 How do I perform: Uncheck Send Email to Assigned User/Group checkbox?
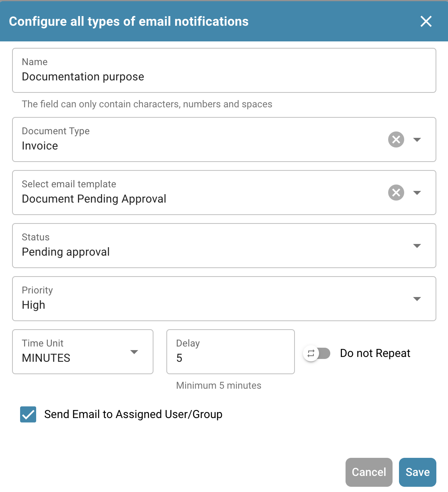click(x=28, y=414)
